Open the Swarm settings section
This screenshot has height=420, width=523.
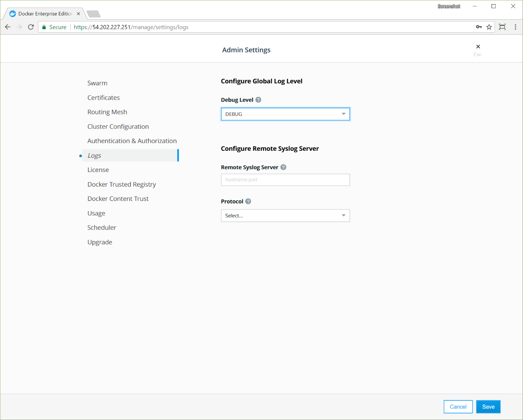[97, 83]
